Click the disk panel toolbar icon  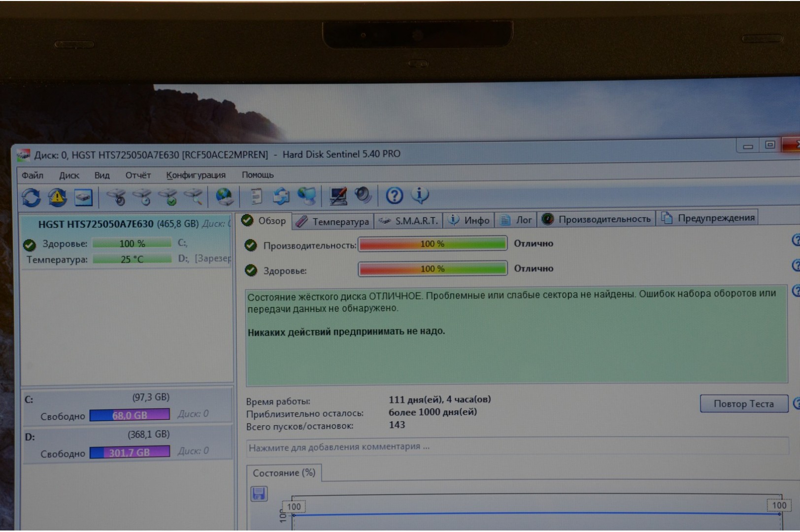point(84,198)
